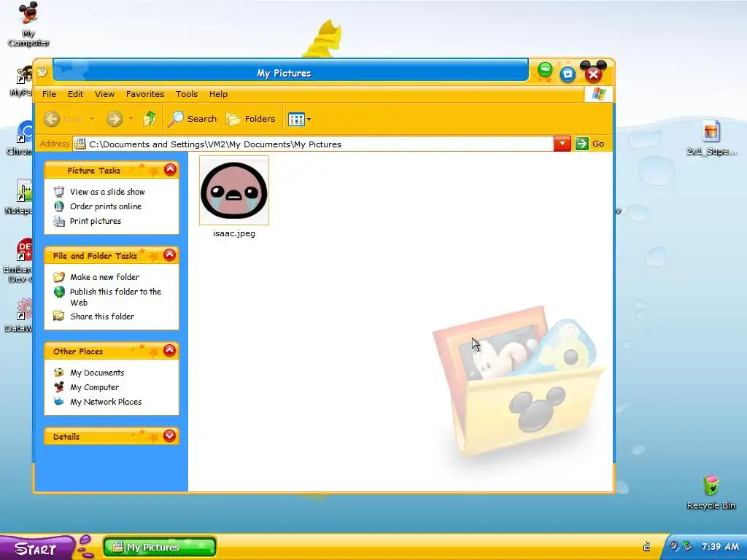Open the Edit menu
This screenshot has width=747, height=560.
(75, 94)
